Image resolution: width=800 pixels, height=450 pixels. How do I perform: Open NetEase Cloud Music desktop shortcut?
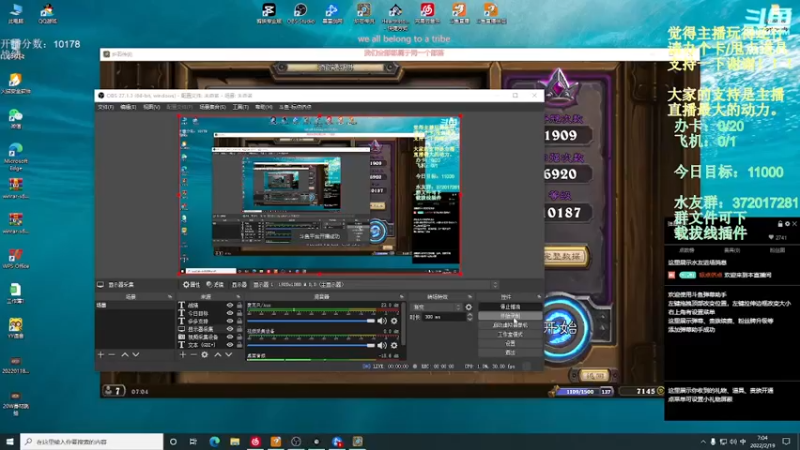tap(427, 13)
